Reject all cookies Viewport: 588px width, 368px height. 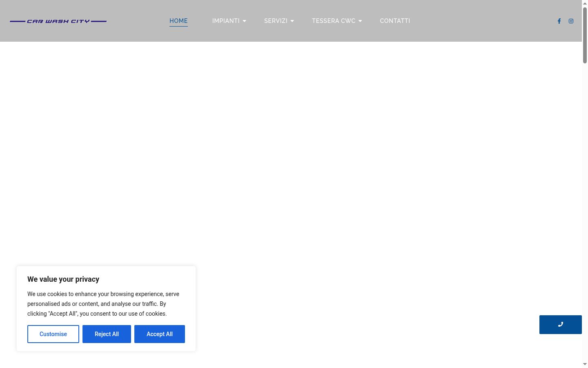click(x=107, y=334)
